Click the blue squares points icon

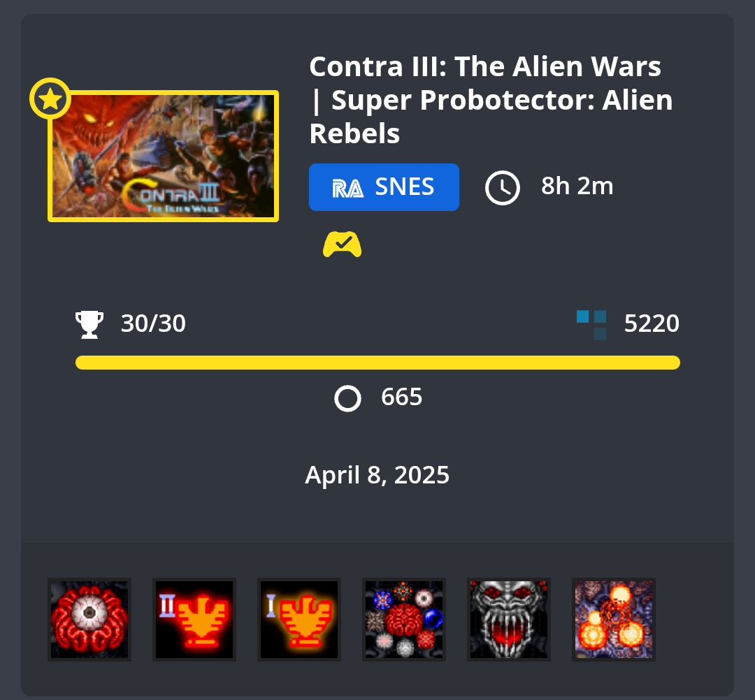click(591, 325)
